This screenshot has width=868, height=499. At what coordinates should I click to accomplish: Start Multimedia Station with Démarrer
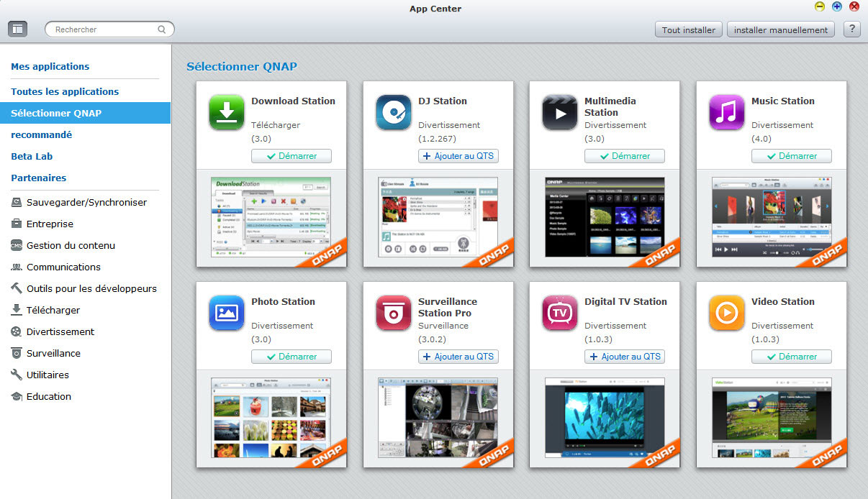pos(625,156)
